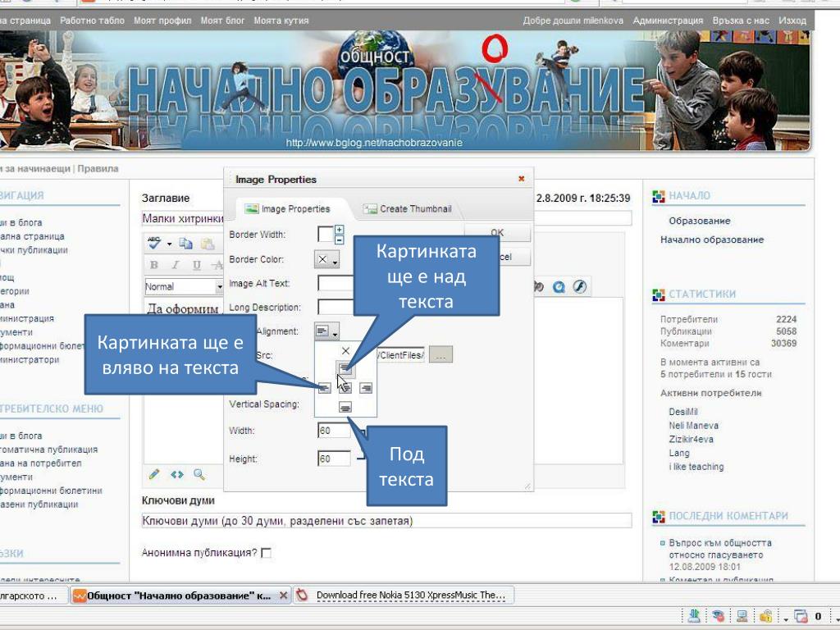840x630 pixels.
Task: Open user DesiMil profile link
Action: [683, 412]
